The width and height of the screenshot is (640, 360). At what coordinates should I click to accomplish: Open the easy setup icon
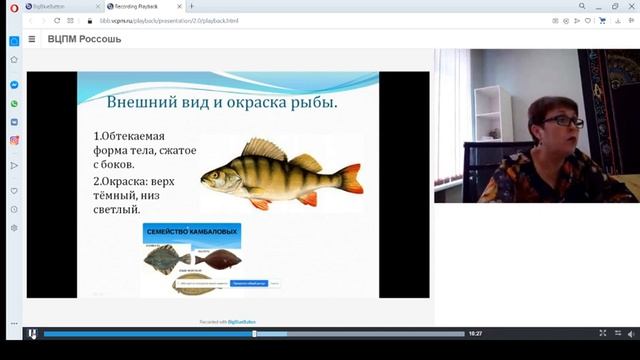tap(631, 21)
